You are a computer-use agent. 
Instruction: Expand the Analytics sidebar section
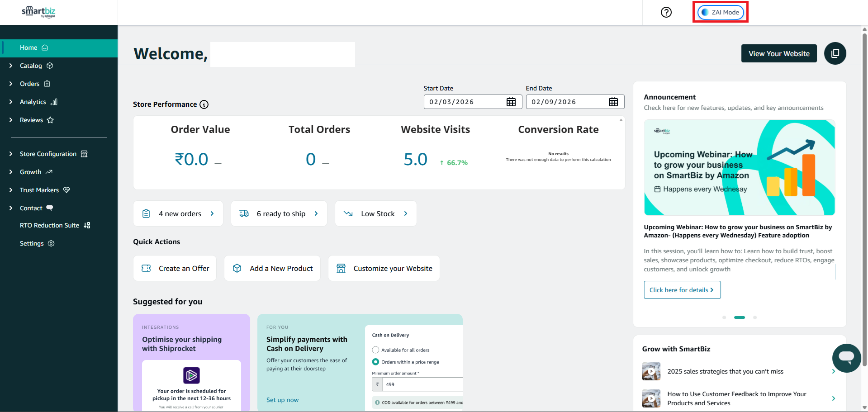click(x=33, y=102)
